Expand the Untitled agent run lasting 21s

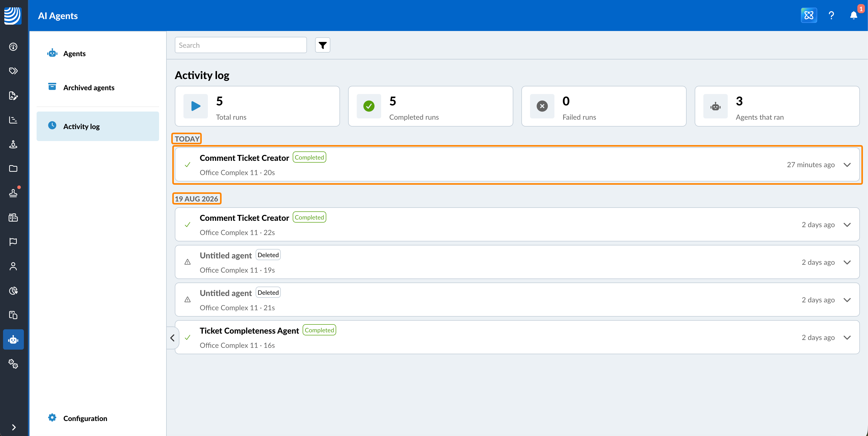pos(847,300)
